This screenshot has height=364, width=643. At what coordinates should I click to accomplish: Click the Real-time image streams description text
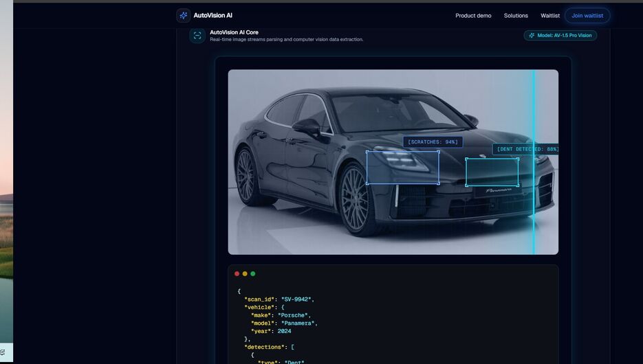point(286,40)
